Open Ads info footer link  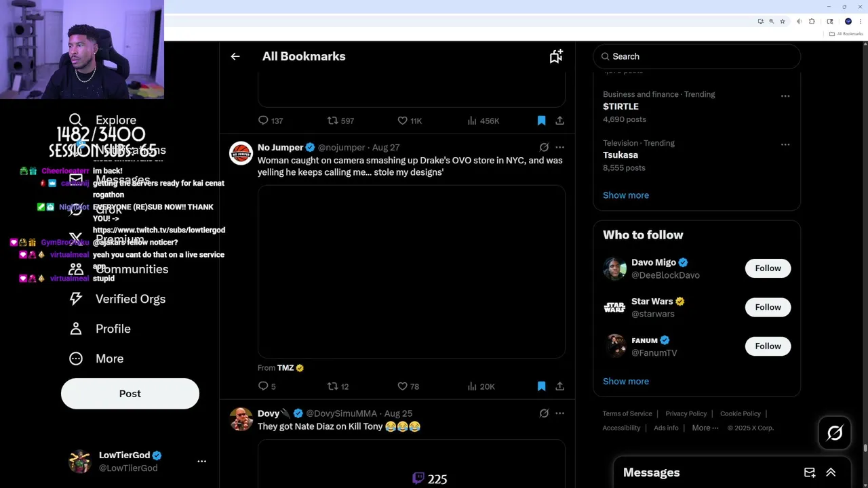[x=666, y=428]
